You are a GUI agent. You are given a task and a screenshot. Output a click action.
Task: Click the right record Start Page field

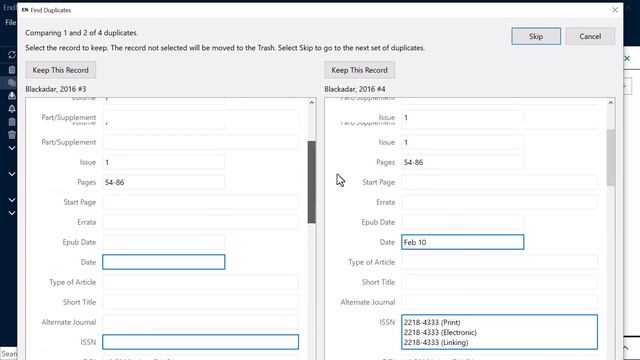tap(499, 182)
